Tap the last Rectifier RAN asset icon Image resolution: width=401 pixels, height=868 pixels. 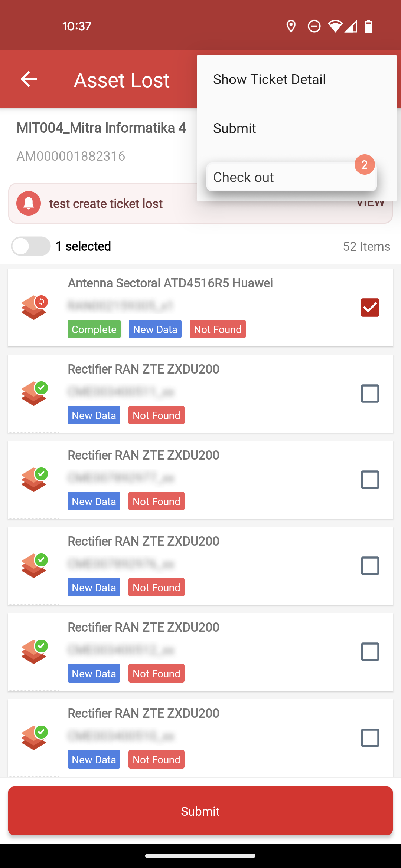click(x=34, y=738)
